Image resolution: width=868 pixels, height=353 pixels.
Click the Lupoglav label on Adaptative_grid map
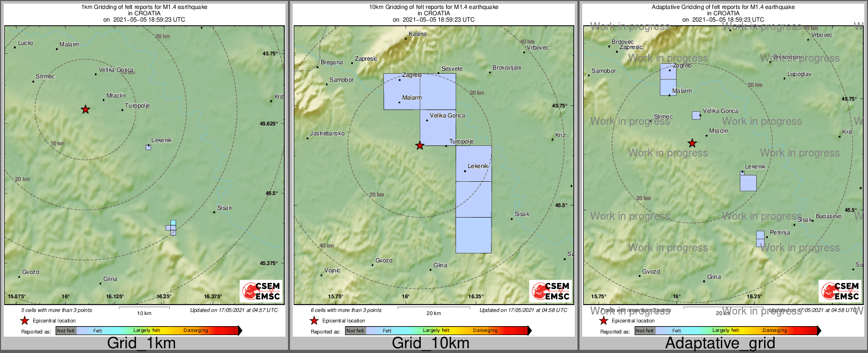pyautogui.click(x=799, y=74)
